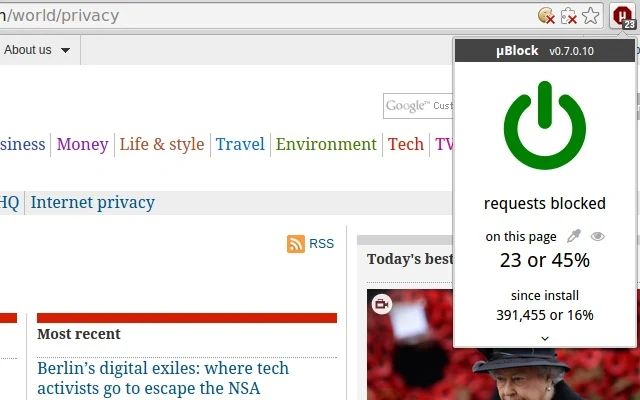This screenshot has height=400, width=640.
Task: Select the Money section tab
Action: coord(82,144)
